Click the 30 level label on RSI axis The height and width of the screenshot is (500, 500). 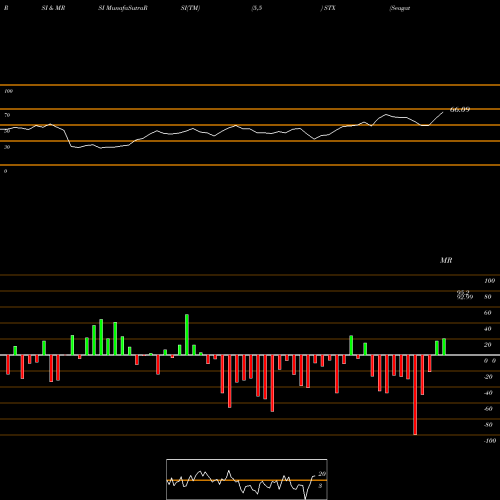7,147
